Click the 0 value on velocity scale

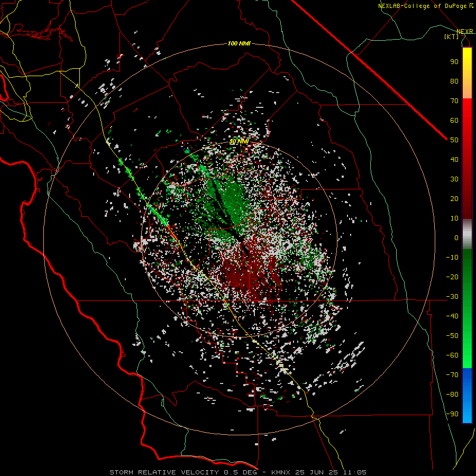tap(456, 238)
